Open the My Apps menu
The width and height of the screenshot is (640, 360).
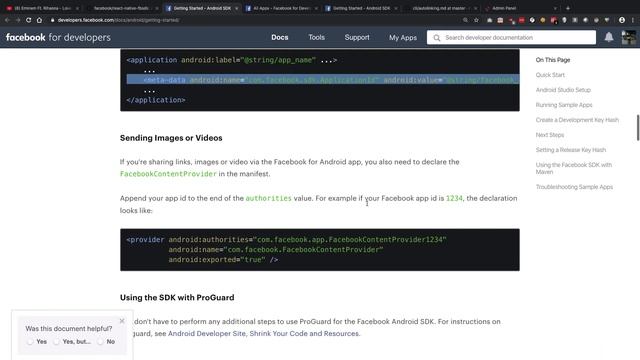click(403, 37)
